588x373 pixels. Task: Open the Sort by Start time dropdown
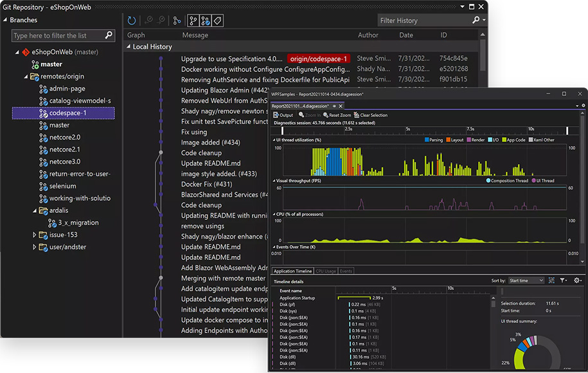pos(526,280)
